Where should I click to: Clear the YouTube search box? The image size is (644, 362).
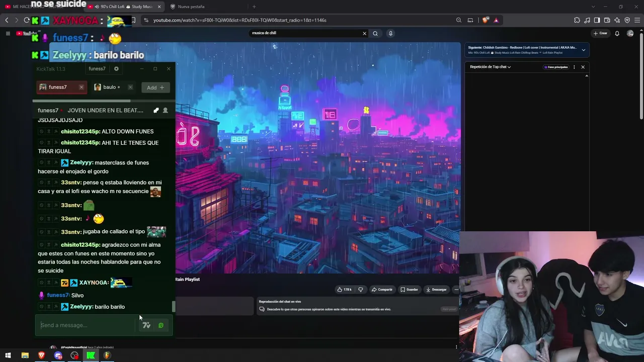[364, 34]
